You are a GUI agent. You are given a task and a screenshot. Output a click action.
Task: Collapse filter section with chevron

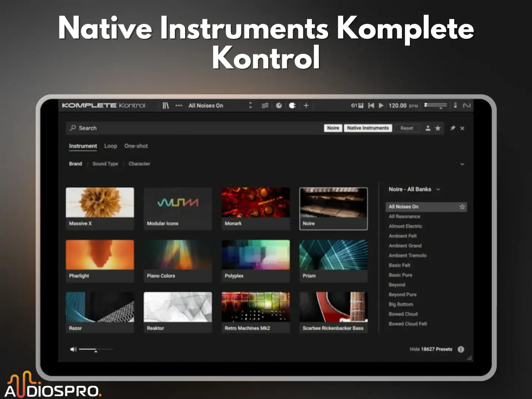pos(462,164)
